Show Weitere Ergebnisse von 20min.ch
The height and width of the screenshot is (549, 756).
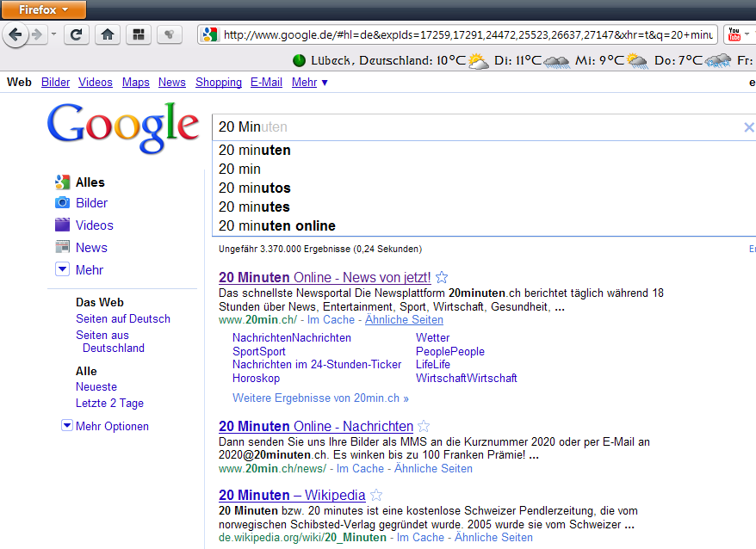[320, 398]
